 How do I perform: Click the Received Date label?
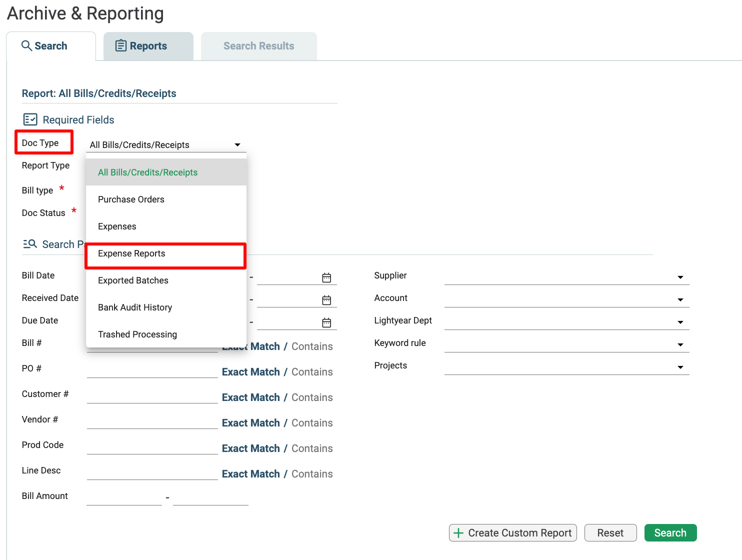pos(50,298)
